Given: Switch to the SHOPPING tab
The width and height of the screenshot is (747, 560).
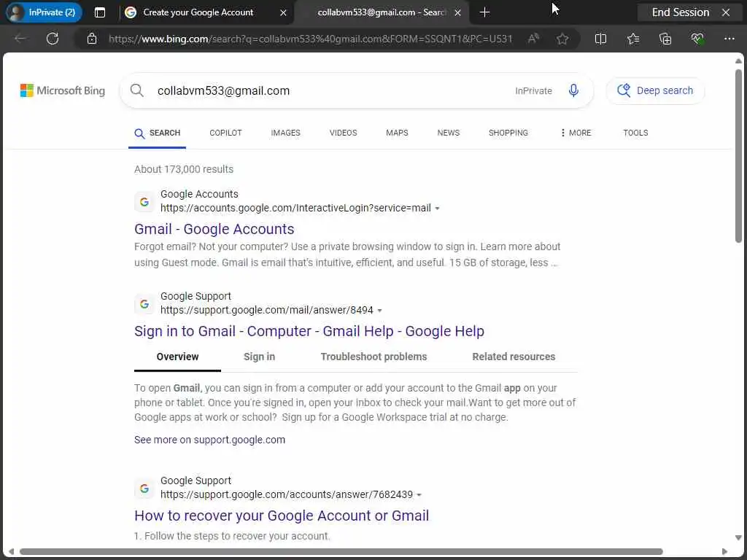Looking at the screenshot, I should 508,133.
